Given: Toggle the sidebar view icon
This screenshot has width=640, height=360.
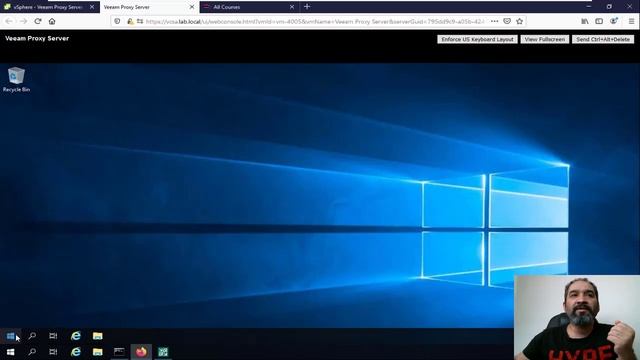Looking at the screenshot, I should [x=599, y=21].
